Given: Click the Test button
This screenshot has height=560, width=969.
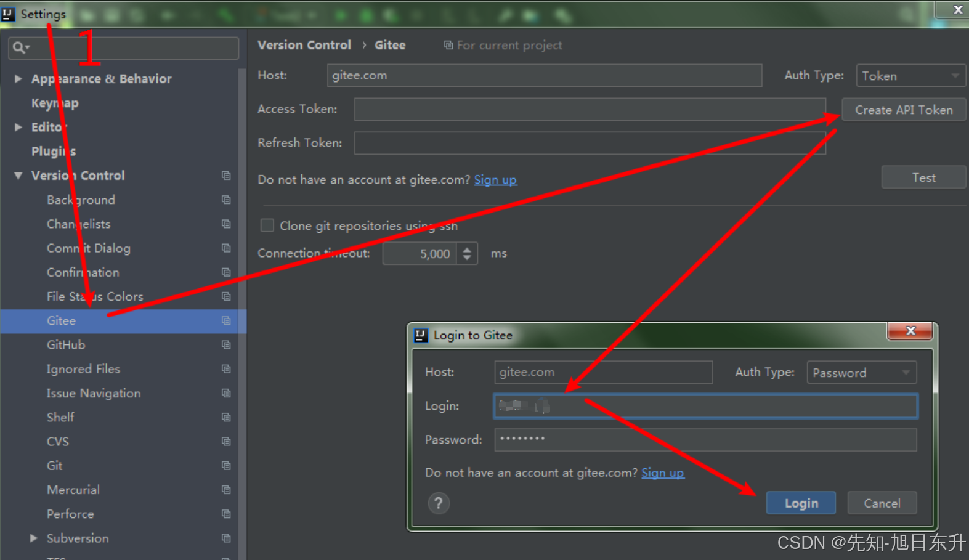Looking at the screenshot, I should [x=923, y=177].
